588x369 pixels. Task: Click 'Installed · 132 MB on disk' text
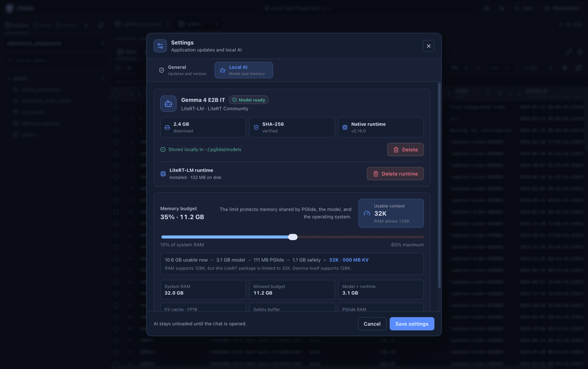pos(195,177)
